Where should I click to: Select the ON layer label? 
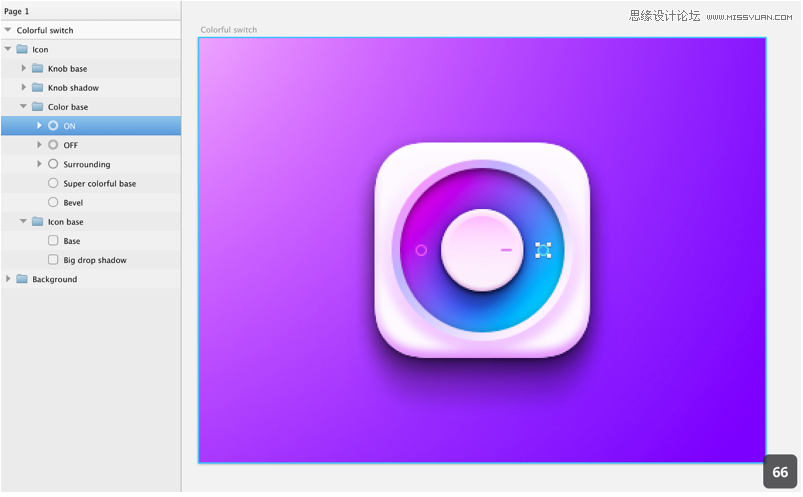coord(69,126)
